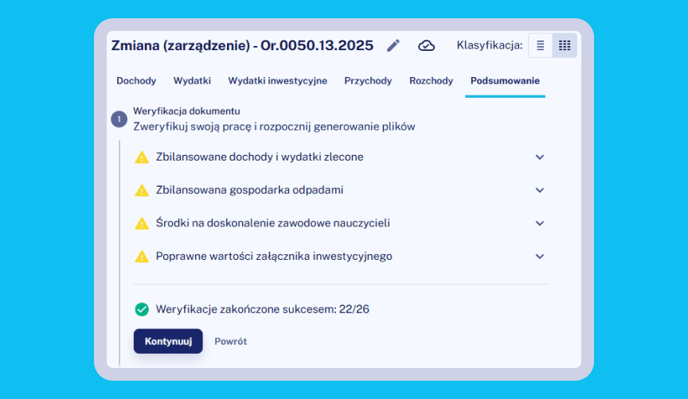Click text Zweryfikuj swoją pracę i rozpocznij generowanie plików
The image size is (688, 399).
[x=274, y=127]
